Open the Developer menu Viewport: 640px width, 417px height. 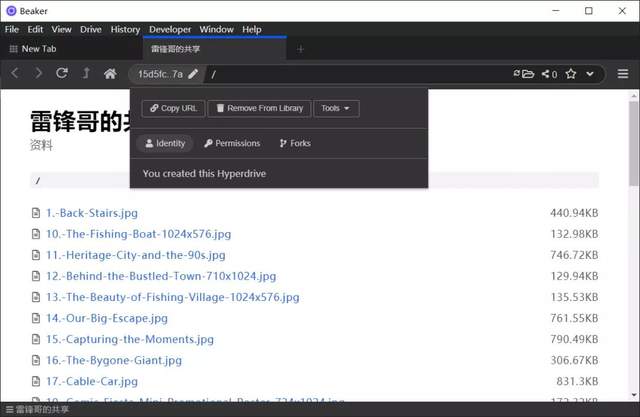pos(170,29)
